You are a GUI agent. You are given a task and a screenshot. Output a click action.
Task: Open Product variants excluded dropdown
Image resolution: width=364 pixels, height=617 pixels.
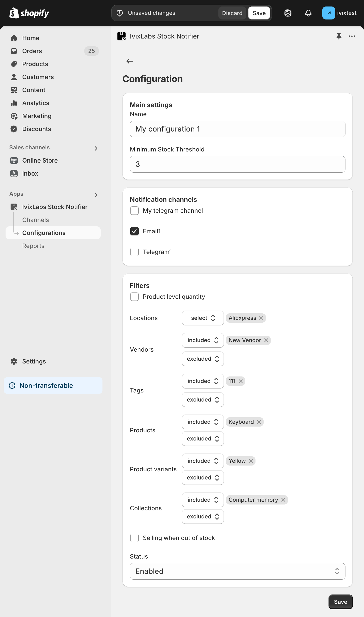pyautogui.click(x=203, y=478)
